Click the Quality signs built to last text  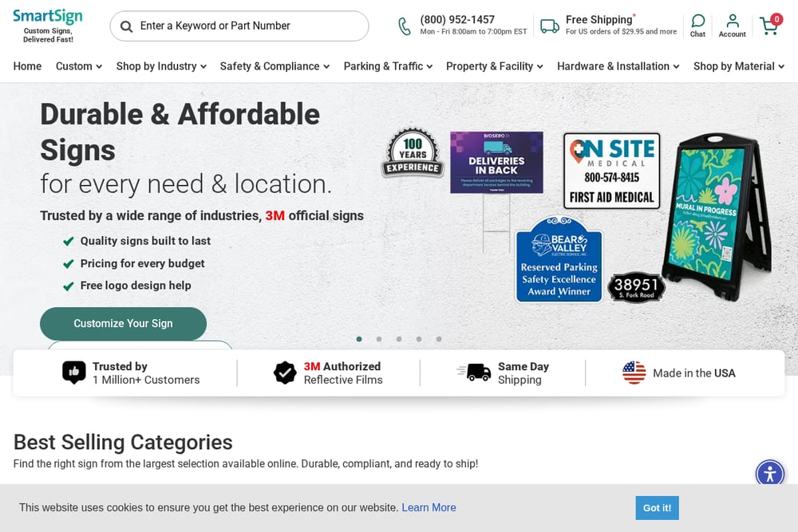[x=145, y=241]
